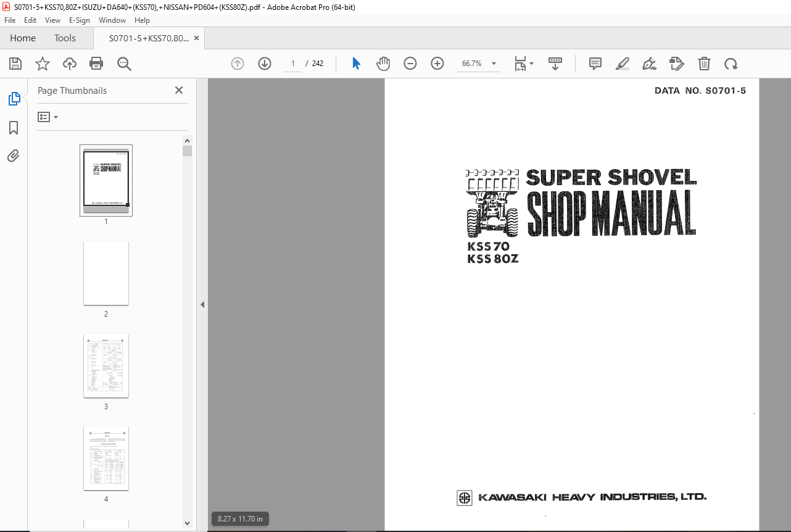Select the Highlight text pen tool
The width and height of the screenshot is (791, 532).
pyautogui.click(x=623, y=64)
